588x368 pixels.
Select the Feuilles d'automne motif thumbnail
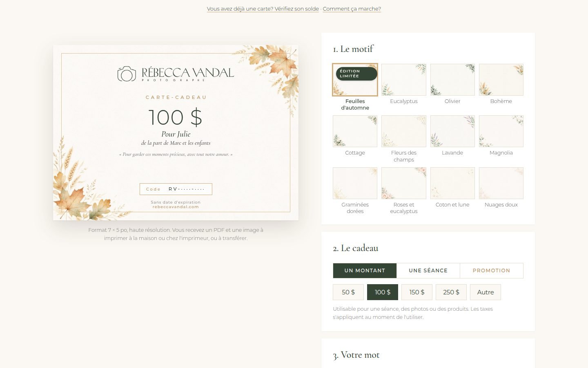click(355, 80)
